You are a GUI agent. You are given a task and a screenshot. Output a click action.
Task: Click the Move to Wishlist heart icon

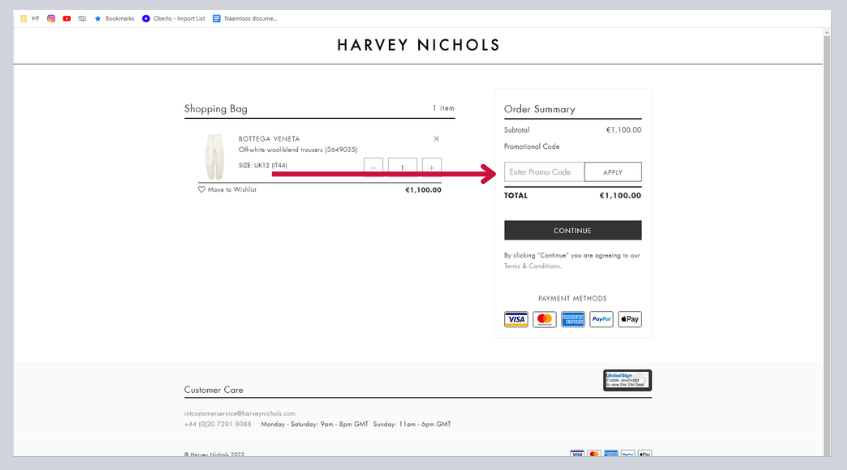click(201, 190)
